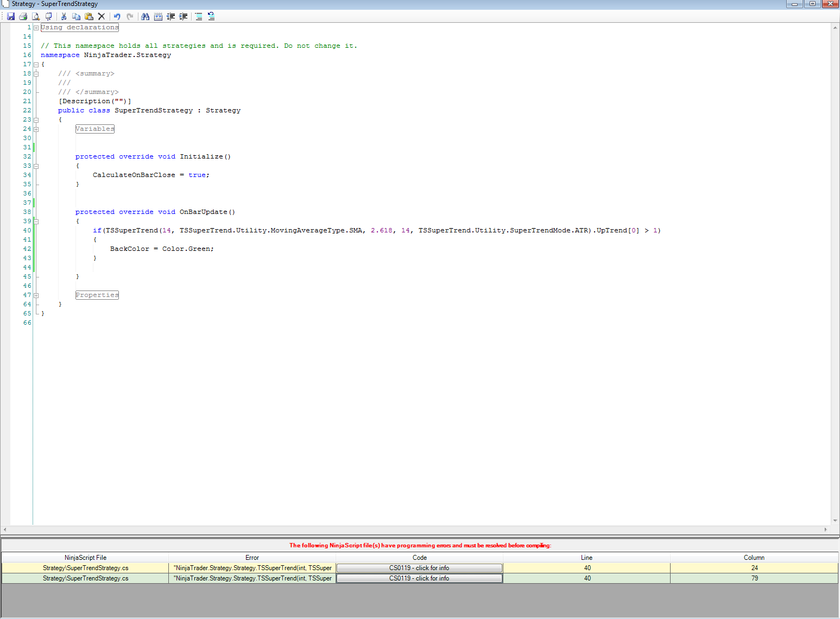
Task: Expand the Properties region
Action: 36,295
